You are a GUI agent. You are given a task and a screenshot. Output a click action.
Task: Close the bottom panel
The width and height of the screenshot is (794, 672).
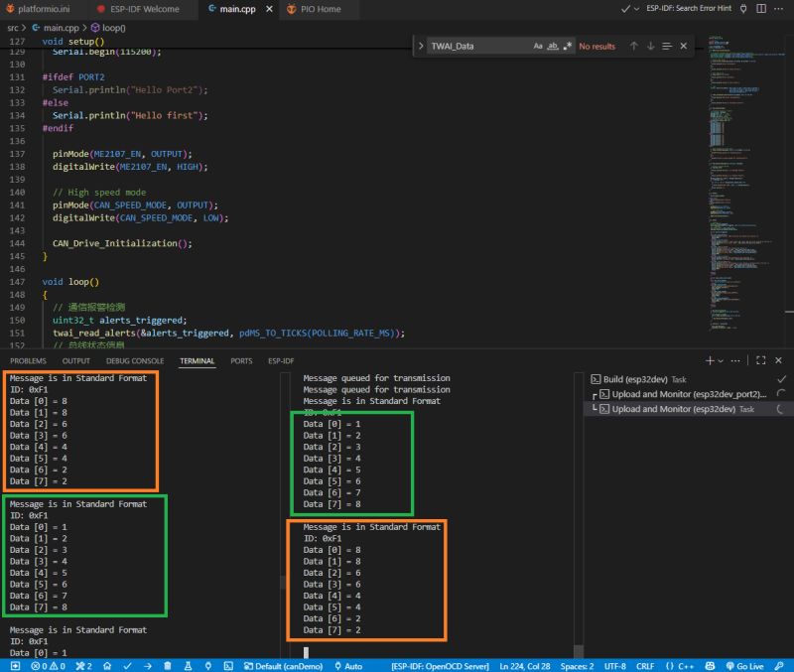[x=779, y=360]
